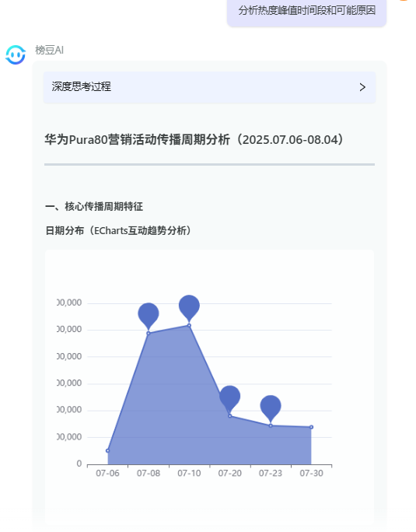Click the pin marker above 07-10

click(189, 308)
